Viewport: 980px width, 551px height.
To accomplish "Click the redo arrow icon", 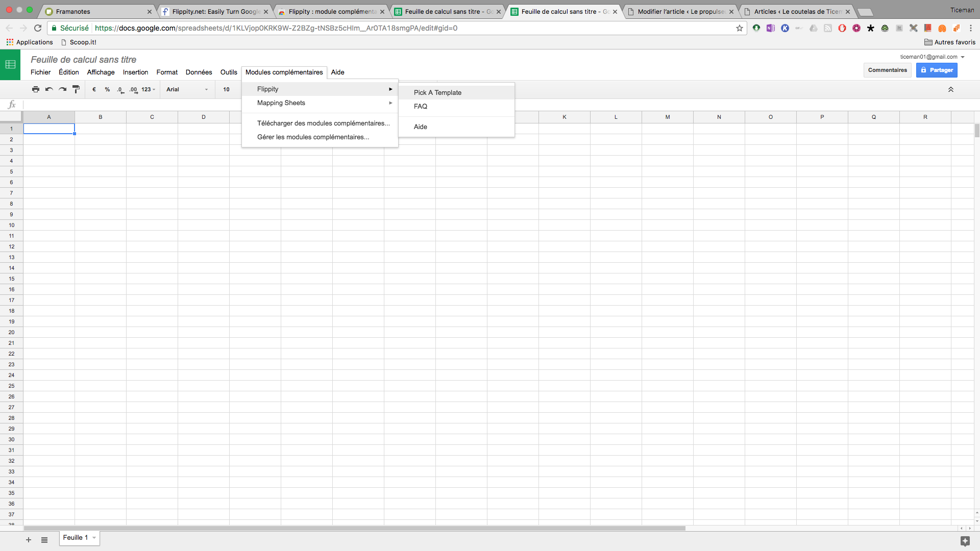I will (63, 89).
